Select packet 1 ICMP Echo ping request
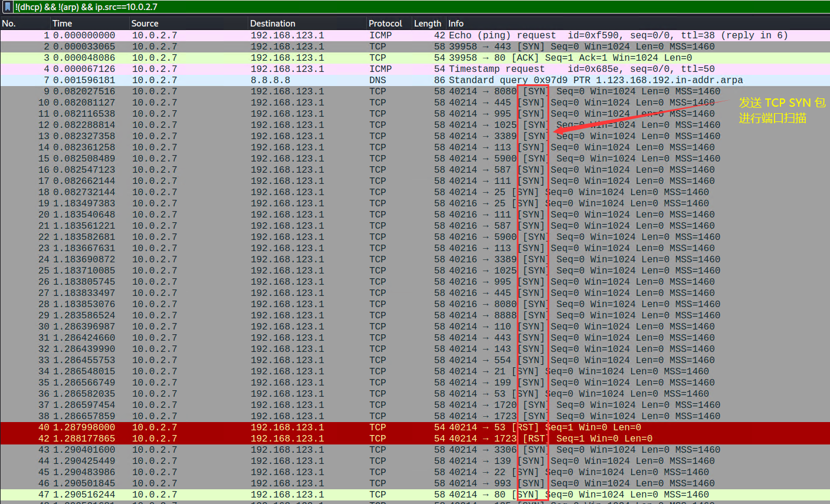Image resolution: width=830 pixels, height=504 pixels. click(x=415, y=35)
